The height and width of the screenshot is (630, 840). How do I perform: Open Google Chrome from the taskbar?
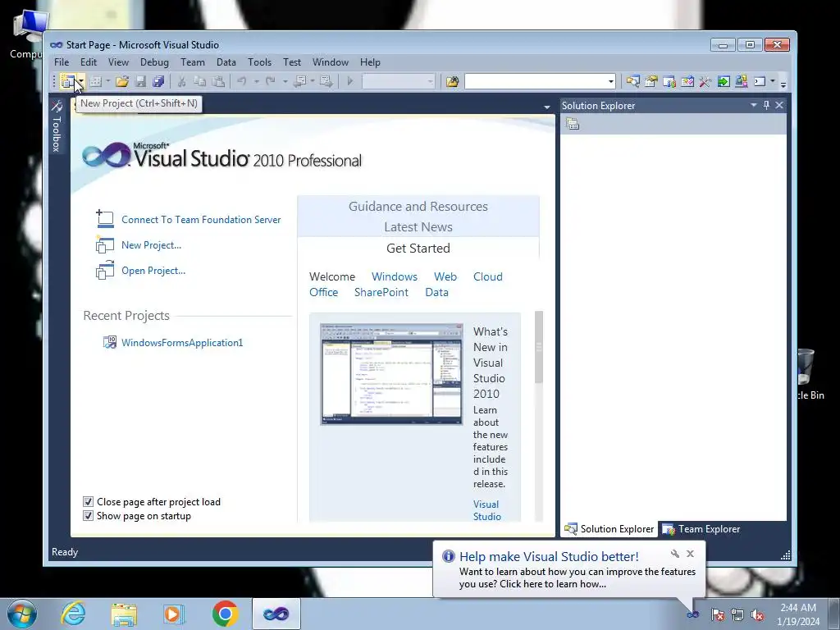pos(226,614)
